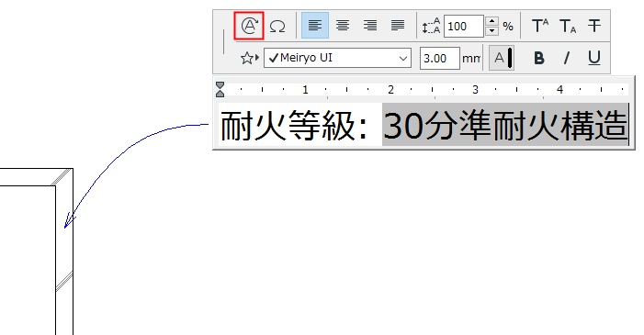Set centered text alignment

click(343, 26)
